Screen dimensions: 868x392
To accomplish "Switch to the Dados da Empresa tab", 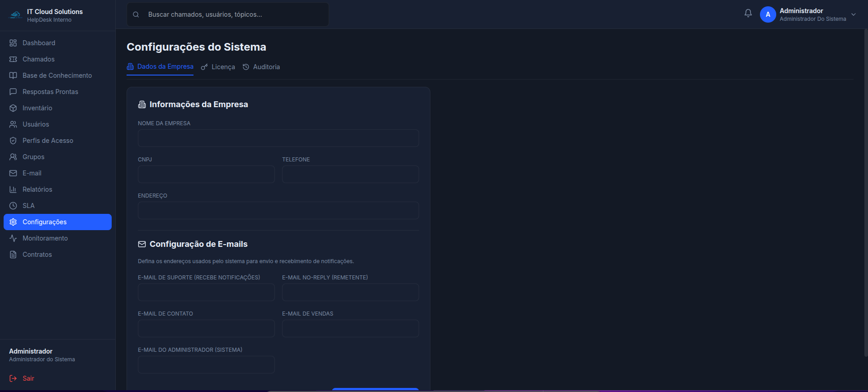I will point(160,67).
